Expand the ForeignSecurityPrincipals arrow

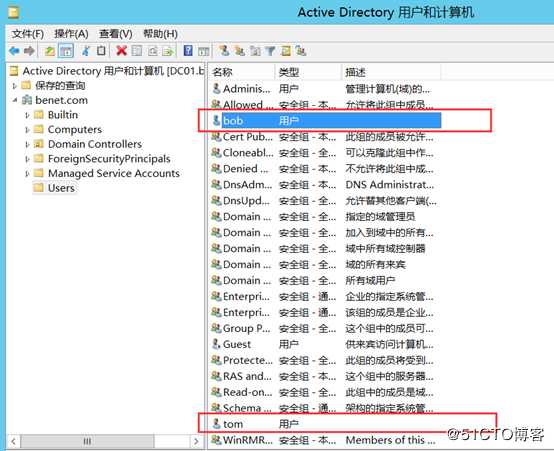[27, 159]
